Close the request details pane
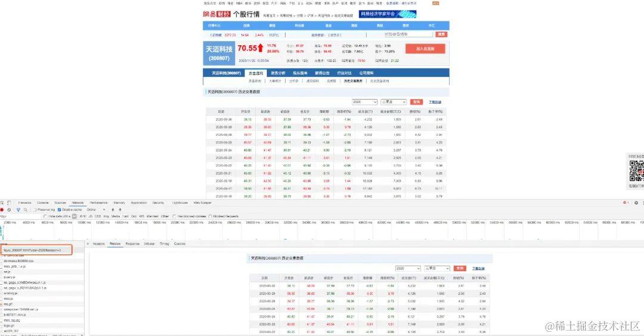This screenshot has width=644, height=336. tap(88, 244)
